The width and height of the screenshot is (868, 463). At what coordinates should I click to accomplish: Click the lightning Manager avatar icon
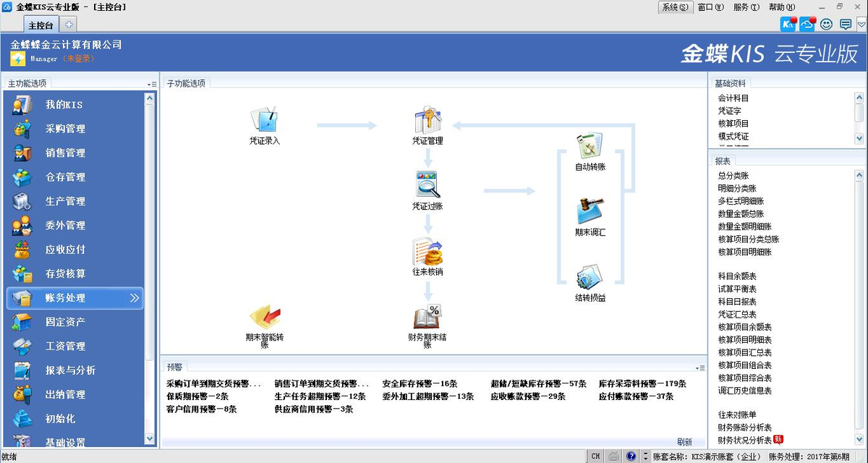17,59
